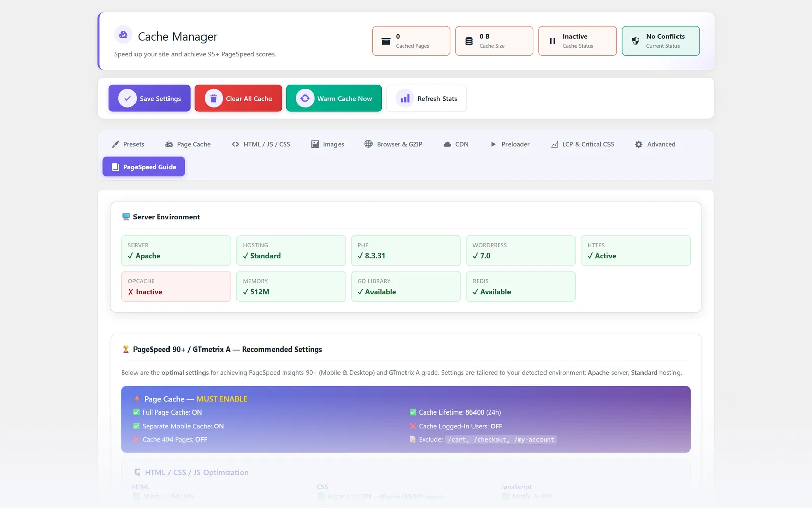The image size is (812, 508).
Task: Click the HOSTING Standard tile
Action: point(291,250)
